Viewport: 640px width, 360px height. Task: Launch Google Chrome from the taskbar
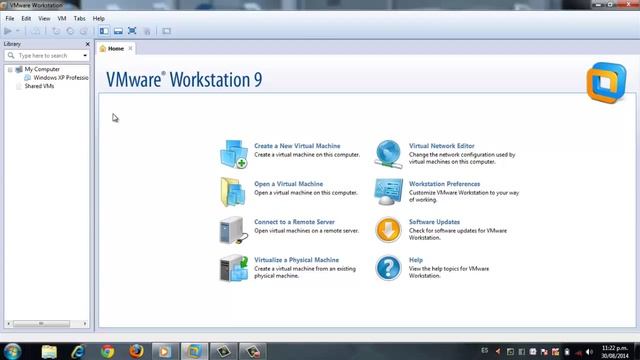point(107,351)
